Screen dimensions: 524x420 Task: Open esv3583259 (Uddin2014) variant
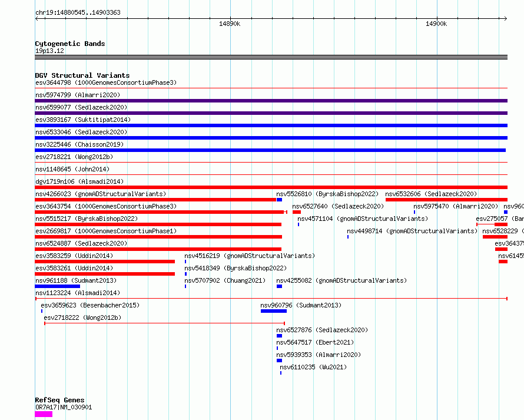[74, 256]
